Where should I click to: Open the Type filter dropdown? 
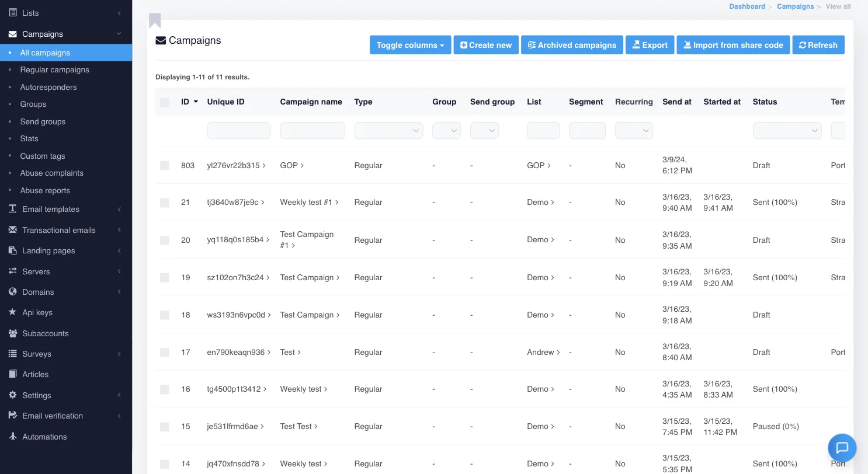pos(388,131)
